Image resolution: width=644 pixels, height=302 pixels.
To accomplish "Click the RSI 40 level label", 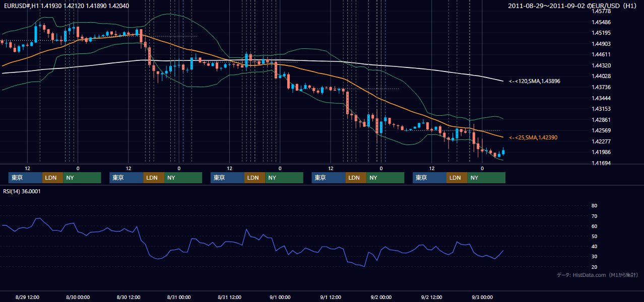I will click(x=594, y=247).
